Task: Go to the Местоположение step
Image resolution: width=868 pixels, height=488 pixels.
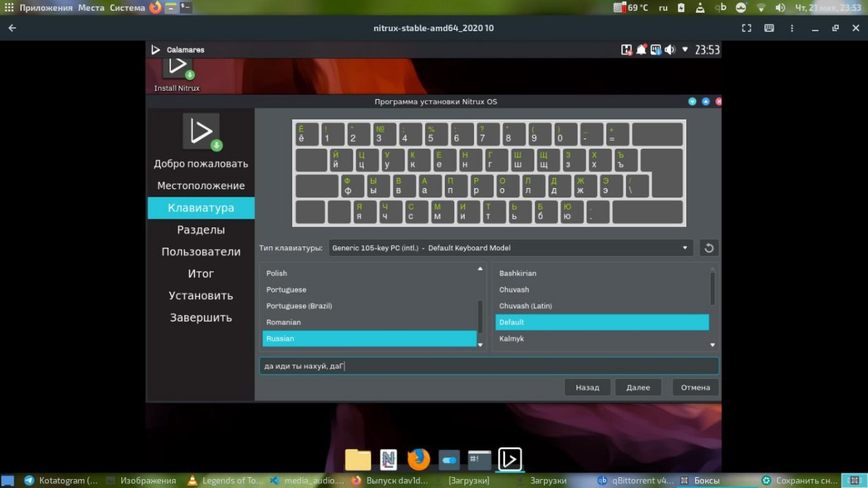Action: (201, 185)
